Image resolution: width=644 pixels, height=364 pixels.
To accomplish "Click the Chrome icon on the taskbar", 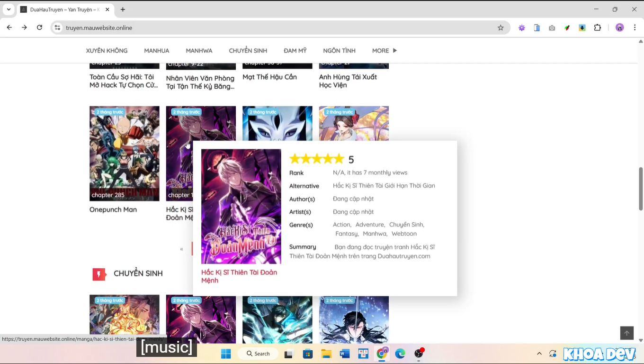I will (x=382, y=354).
